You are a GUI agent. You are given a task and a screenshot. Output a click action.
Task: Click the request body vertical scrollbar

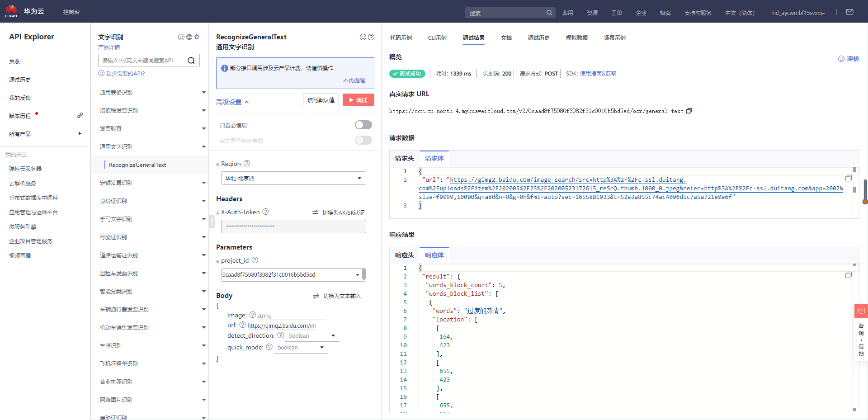pos(854,190)
